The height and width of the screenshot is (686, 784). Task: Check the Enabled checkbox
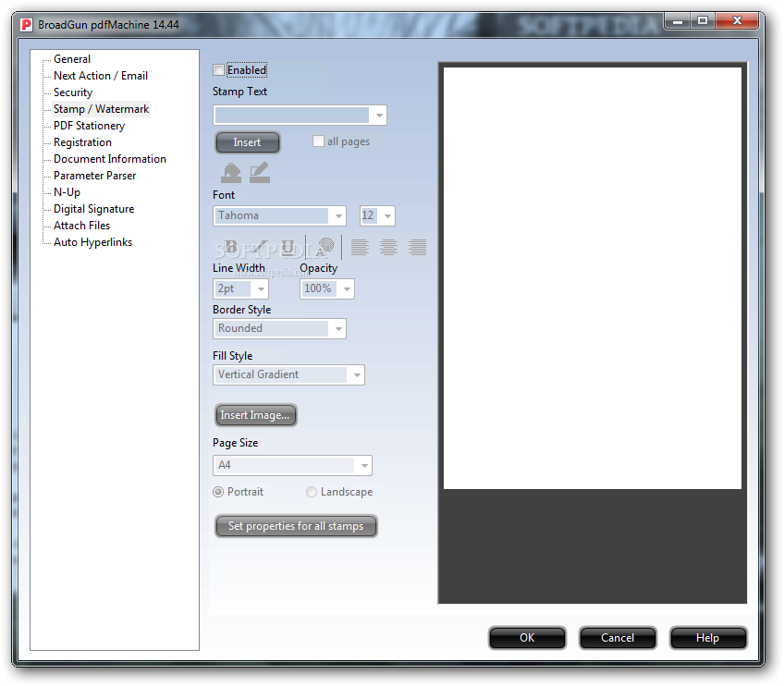click(x=218, y=70)
